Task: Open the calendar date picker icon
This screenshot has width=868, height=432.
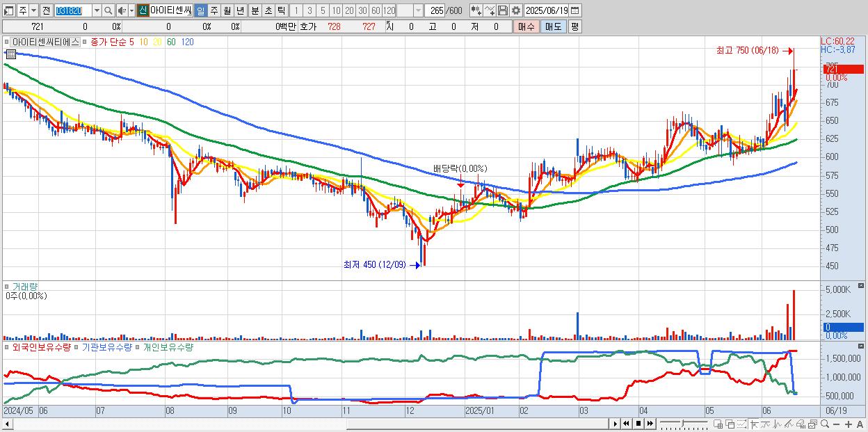Action: click(575, 10)
